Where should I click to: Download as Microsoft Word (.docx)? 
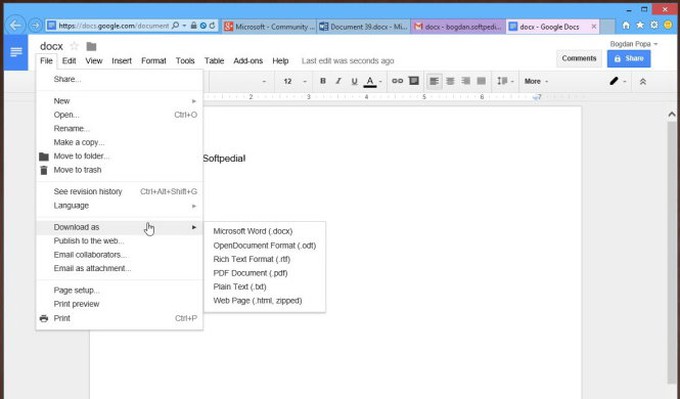pos(265,232)
